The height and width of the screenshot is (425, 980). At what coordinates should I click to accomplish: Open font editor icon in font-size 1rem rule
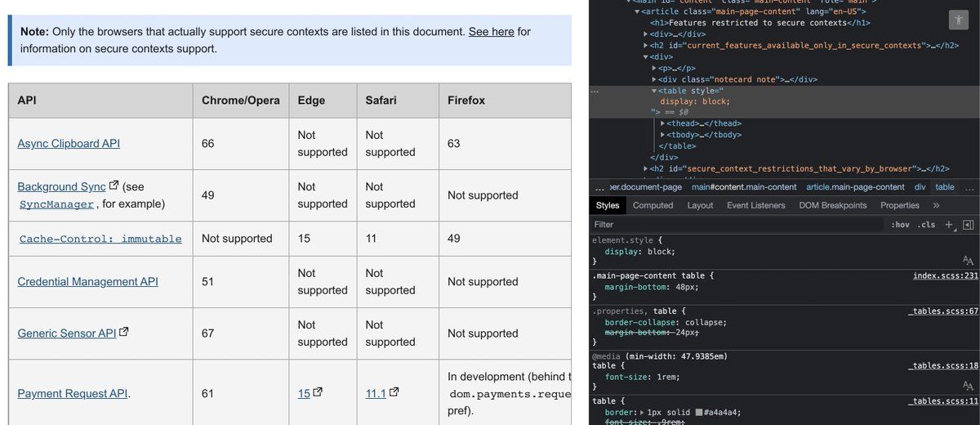pos(968,386)
